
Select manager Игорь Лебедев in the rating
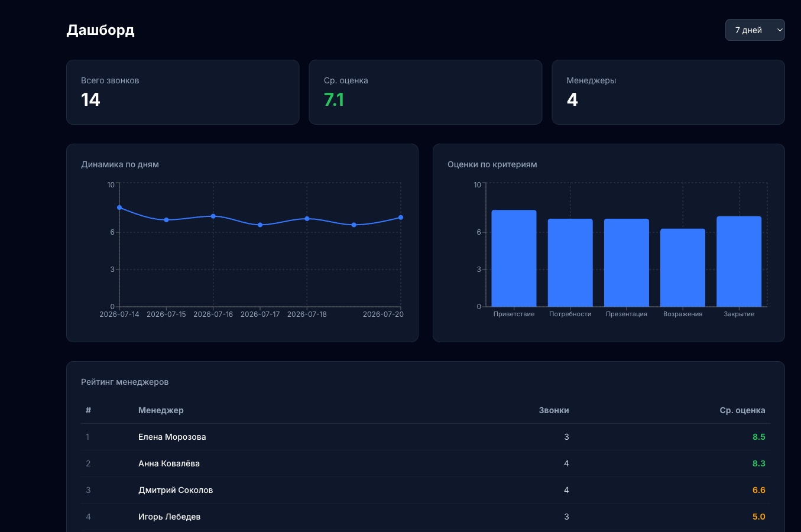click(x=170, y=517)
